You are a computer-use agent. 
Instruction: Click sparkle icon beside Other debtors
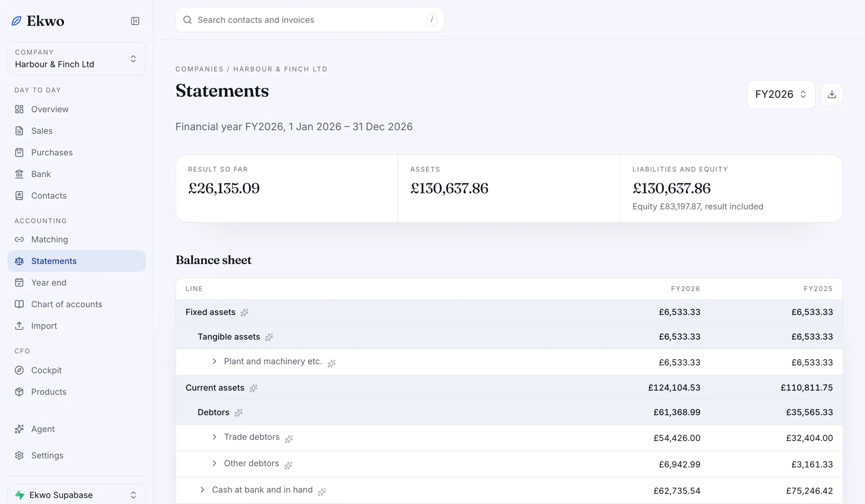(x=288, y=466)
